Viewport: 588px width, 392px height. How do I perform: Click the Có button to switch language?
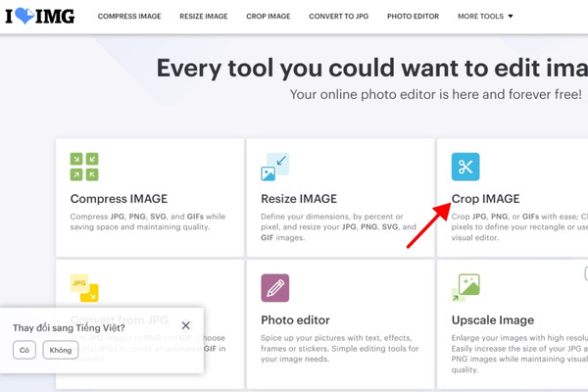[24, 350]
